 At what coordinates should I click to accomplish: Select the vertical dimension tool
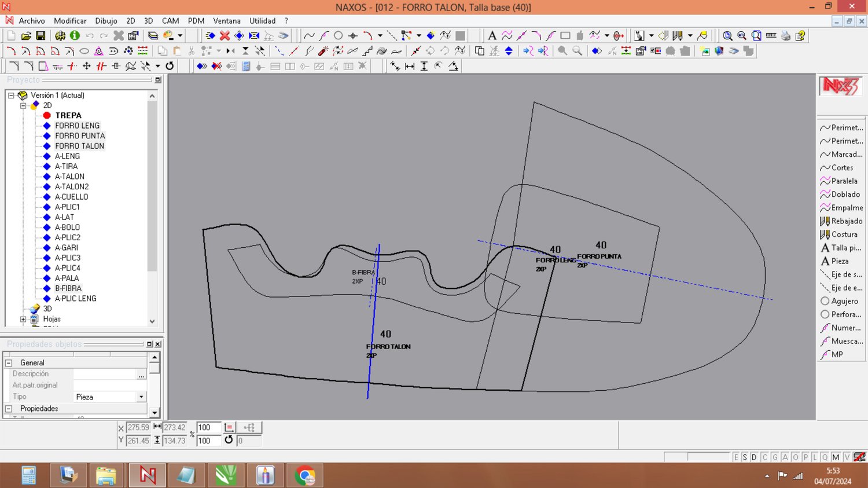(x=424, y=66)
